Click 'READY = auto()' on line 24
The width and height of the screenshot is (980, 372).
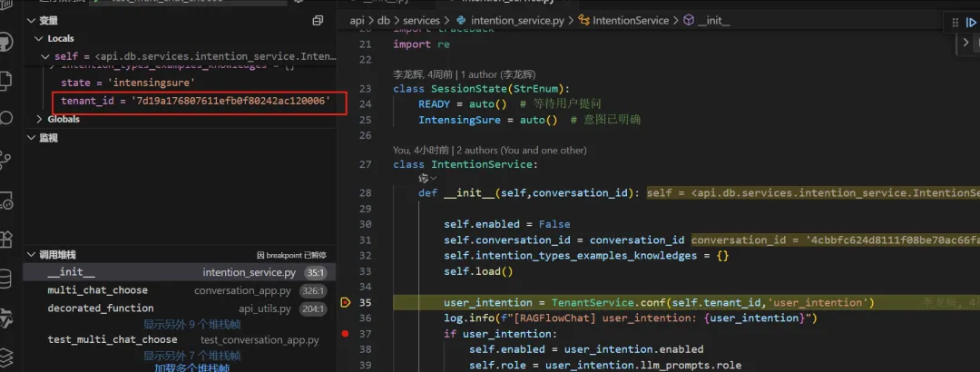(463, 103)
